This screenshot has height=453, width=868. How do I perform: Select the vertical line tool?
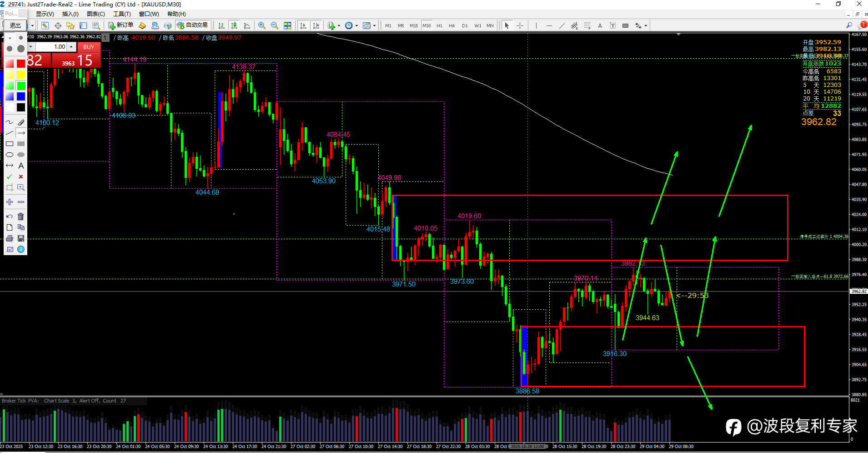pos(536,25)
